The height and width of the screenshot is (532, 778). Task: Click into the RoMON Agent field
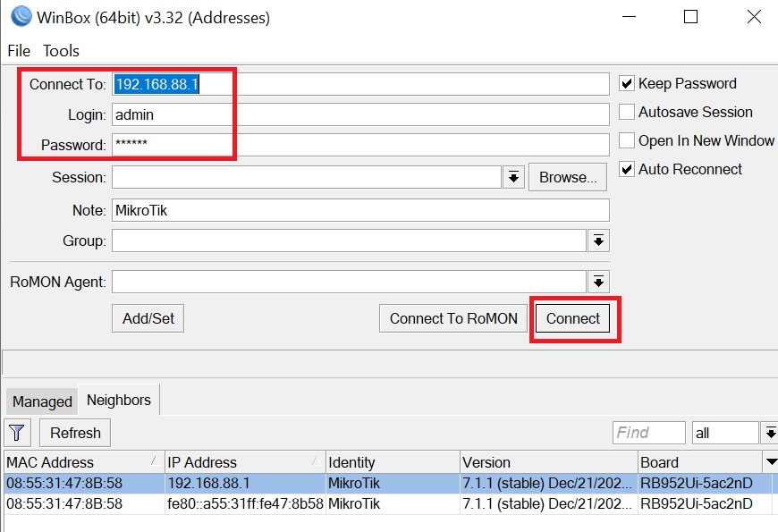[349, 282]
